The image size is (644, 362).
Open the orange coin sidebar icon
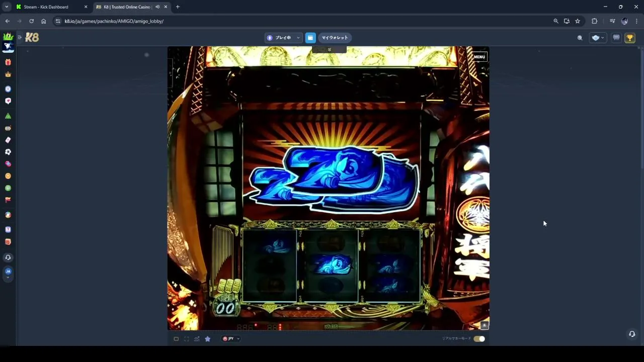8,176
